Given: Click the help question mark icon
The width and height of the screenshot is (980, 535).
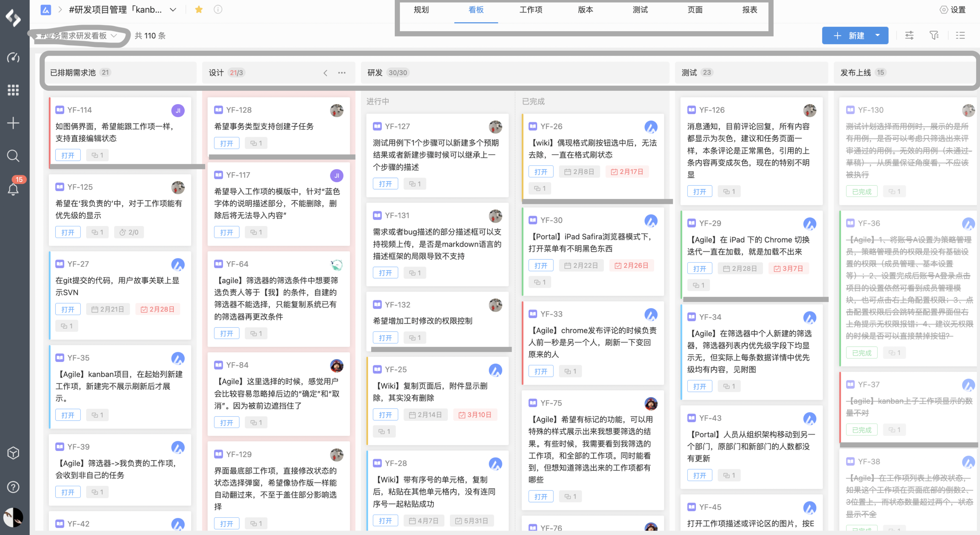Looking at the screenshot, I should tap(13, 487).
